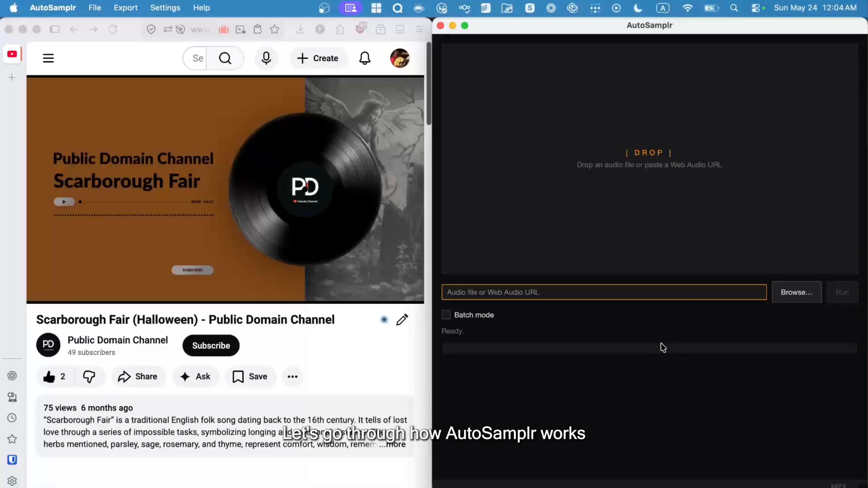Click the site permissions icon in address bar
This screenshot has width=868, height=488.
168,29
